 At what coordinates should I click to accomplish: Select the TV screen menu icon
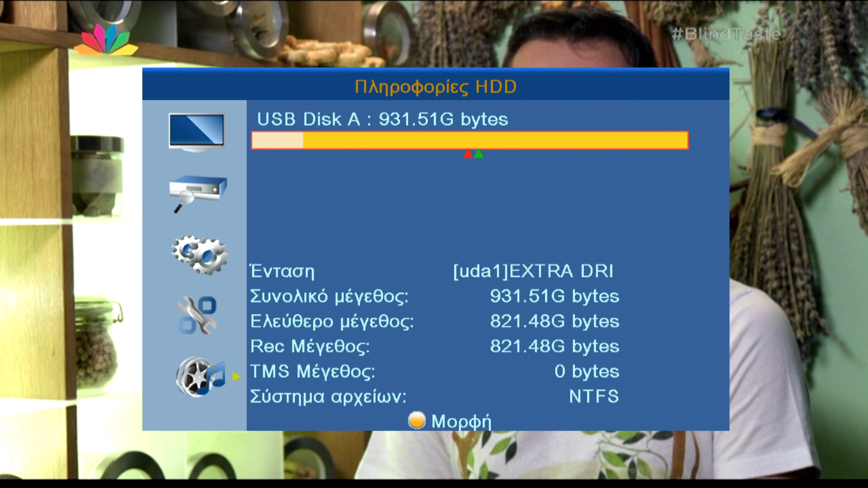tap(197, 132)
